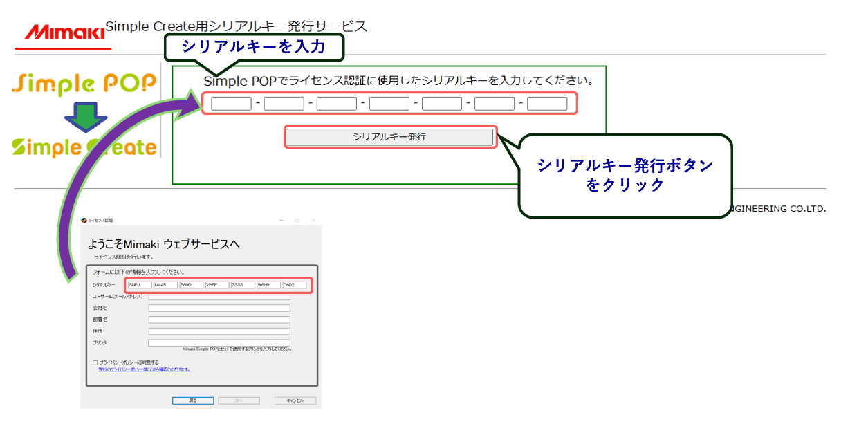Tick the プライバシーポリシーに同意する checkbox
The height and width of the screenshot is (424, 868).
pos(95,362)
